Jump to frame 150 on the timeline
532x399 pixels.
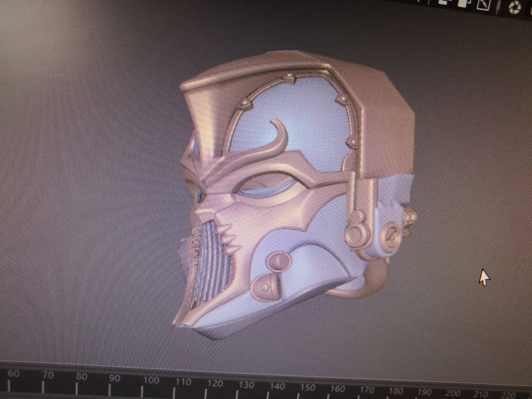[x=307, y=388]
